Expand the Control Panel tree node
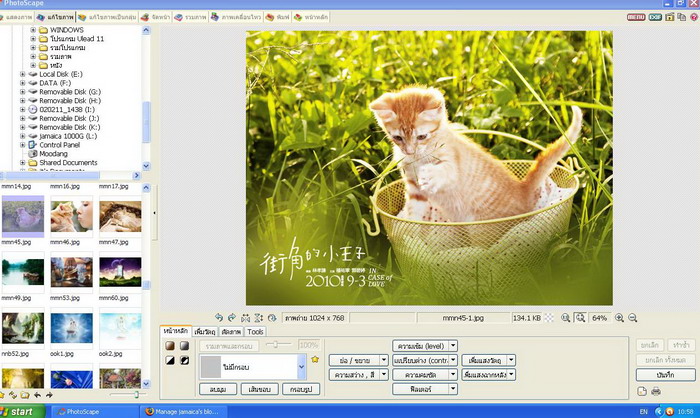The width and height of the screenshot is (700, 418). pos(22,145)
